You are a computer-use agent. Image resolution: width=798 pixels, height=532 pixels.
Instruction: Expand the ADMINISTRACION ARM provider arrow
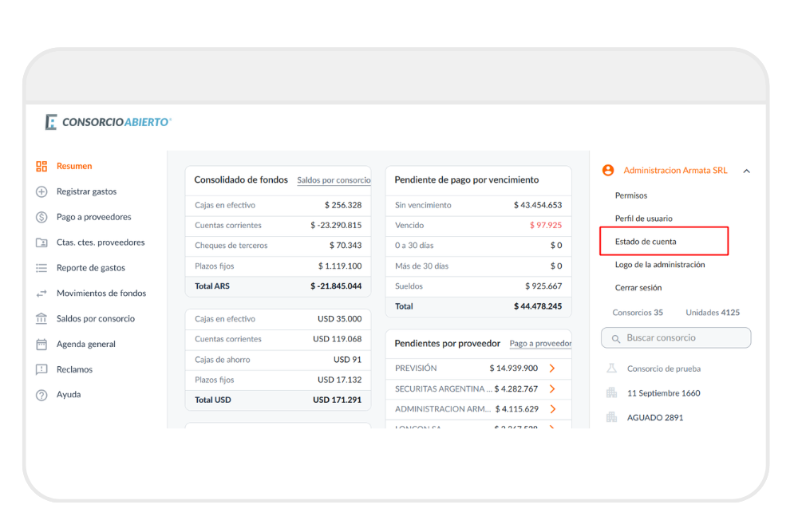click(x=551, y=409)
